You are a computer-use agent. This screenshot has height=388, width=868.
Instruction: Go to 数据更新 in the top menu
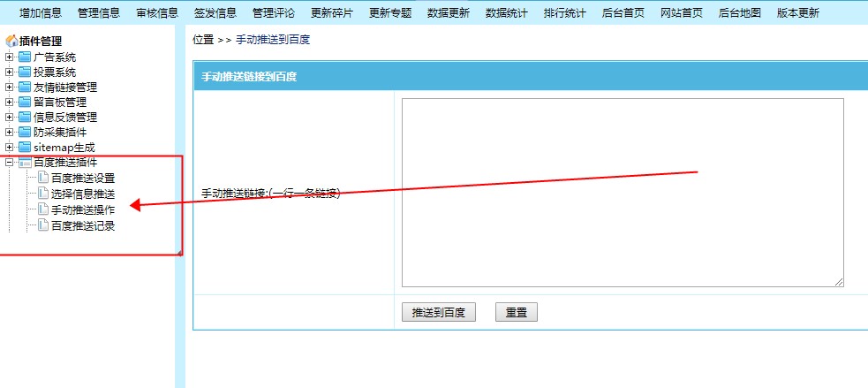449,13
